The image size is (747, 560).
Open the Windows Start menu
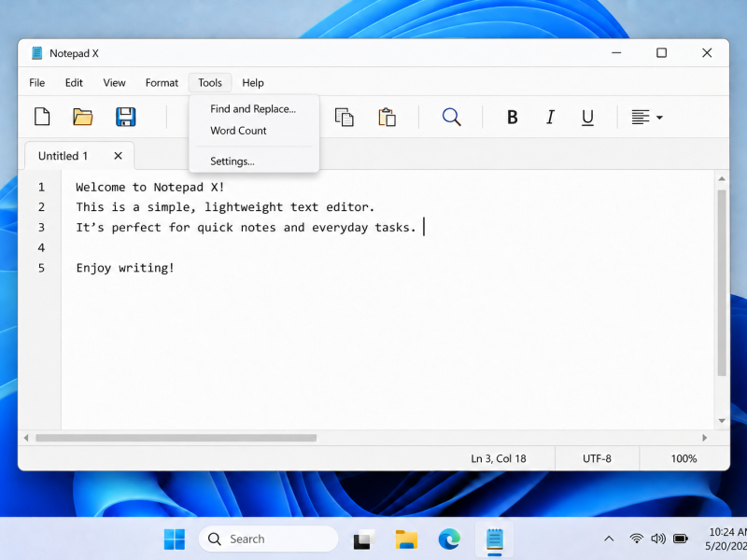tap(175, 539)
